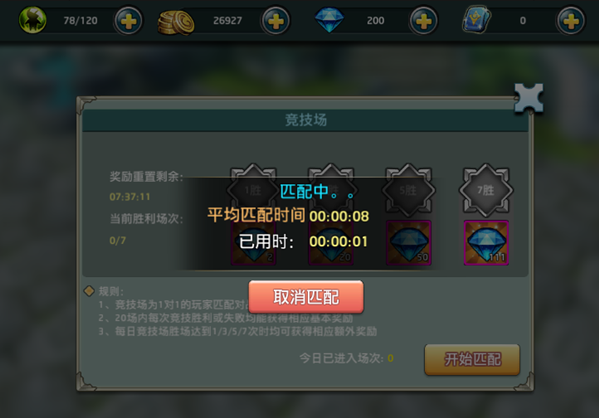Select the 1胜 win milestone badge
Screen dimensions: 599x418
(253, 190)
